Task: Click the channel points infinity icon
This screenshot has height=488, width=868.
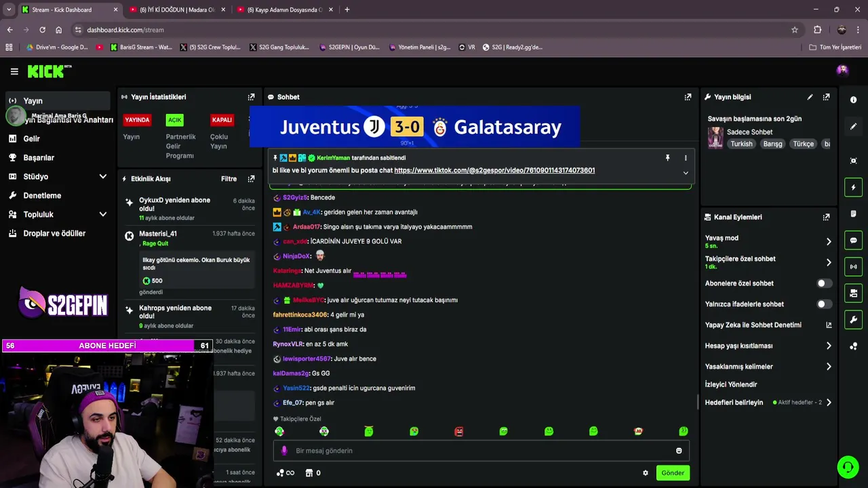Action: (285, 473)
